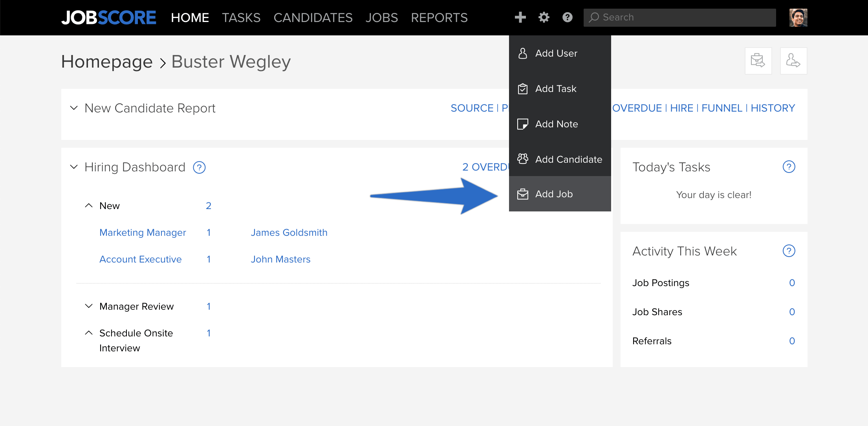Click the New stage count 2
868x426 pixels.
209,206
